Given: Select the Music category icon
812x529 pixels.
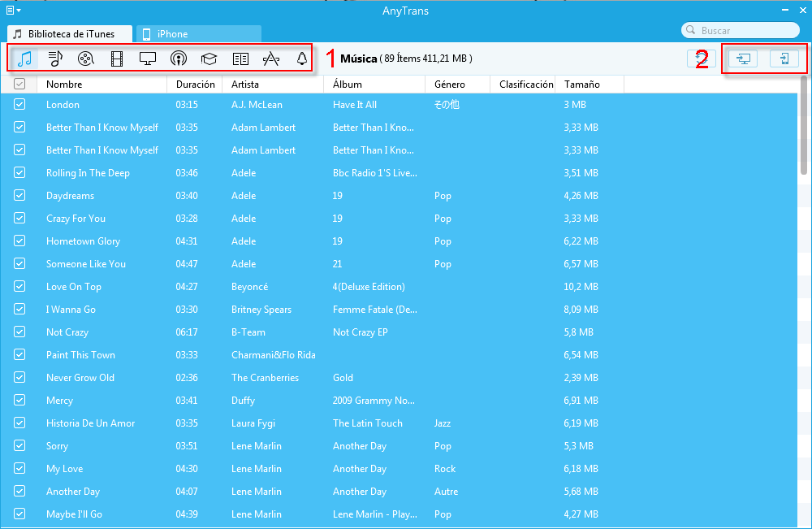Looking at the screenshot, I should (x=25, y=59).
